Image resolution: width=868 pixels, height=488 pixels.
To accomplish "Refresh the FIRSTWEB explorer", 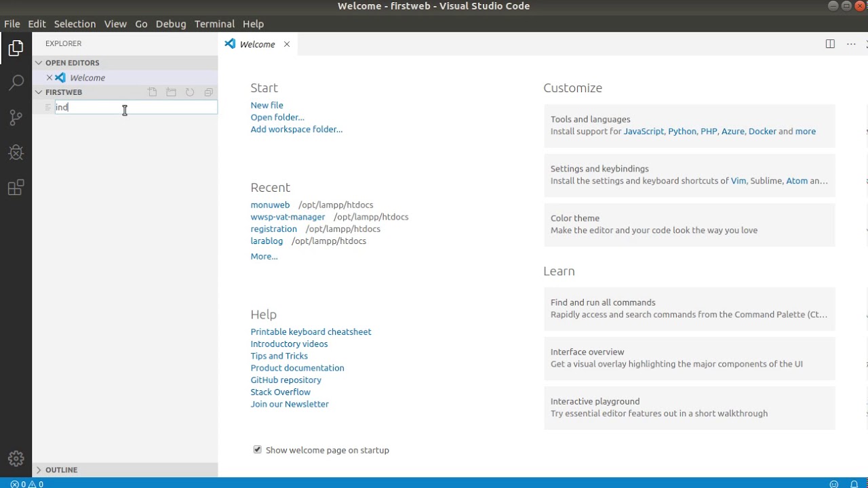I will pos(190,92).
